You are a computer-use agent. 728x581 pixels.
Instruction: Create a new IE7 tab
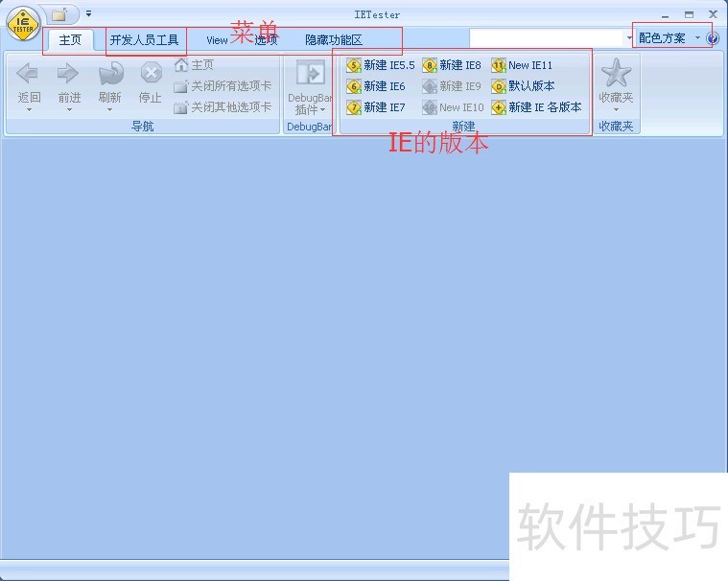(x=376, y=107)
